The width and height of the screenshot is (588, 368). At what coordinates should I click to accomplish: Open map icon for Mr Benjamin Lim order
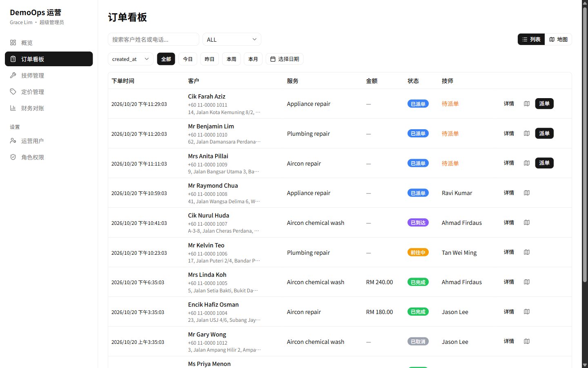[x=527, y=133]
